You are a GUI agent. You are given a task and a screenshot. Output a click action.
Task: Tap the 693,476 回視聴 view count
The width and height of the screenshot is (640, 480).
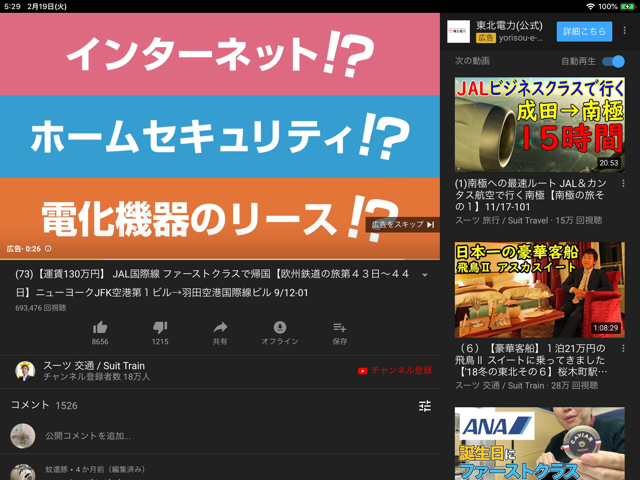point(40,308)
